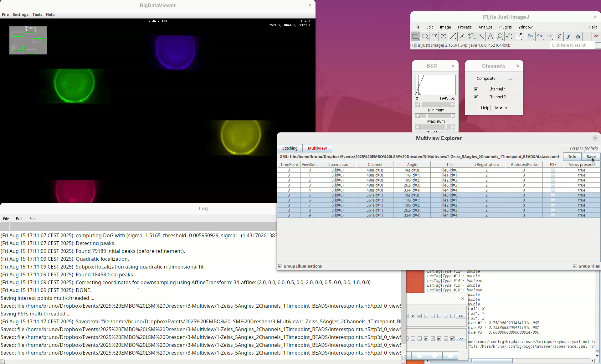Open the LUT dropdown menu
Viewport: 601px width, 364px height.
[x=550, y=36]
